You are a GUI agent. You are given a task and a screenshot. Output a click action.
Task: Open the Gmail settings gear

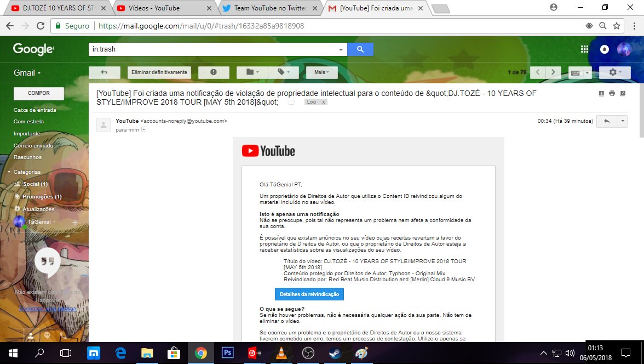point(614,72)
